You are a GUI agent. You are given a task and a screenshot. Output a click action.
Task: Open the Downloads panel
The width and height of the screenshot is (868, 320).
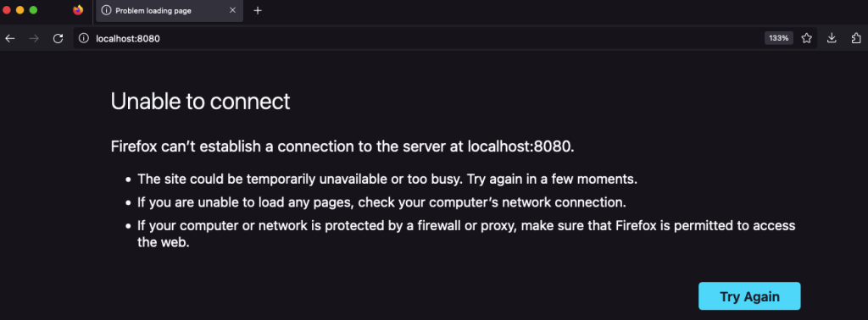tap(831, 38)
